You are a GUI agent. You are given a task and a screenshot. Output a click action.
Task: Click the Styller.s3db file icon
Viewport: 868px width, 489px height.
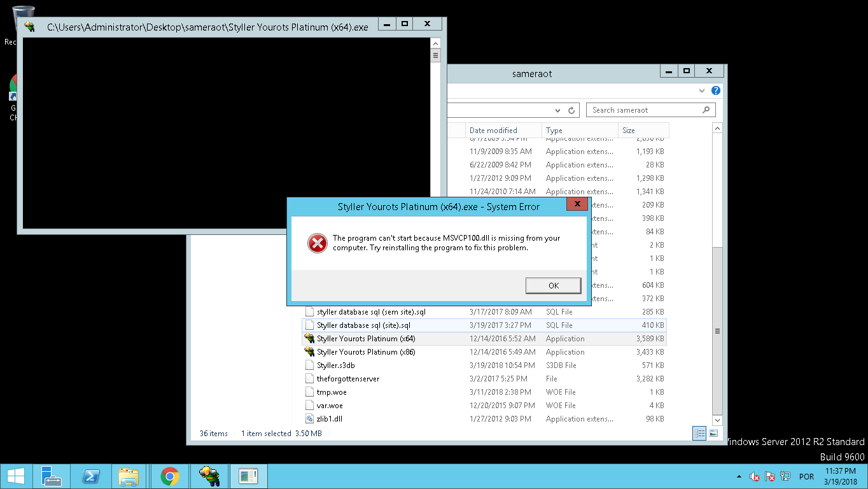point(309,365)
